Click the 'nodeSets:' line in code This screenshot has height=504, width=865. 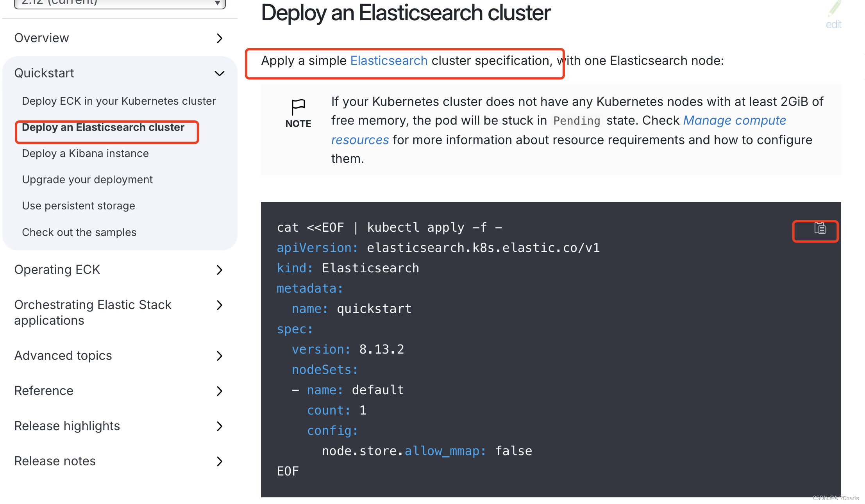pos(325,370)
